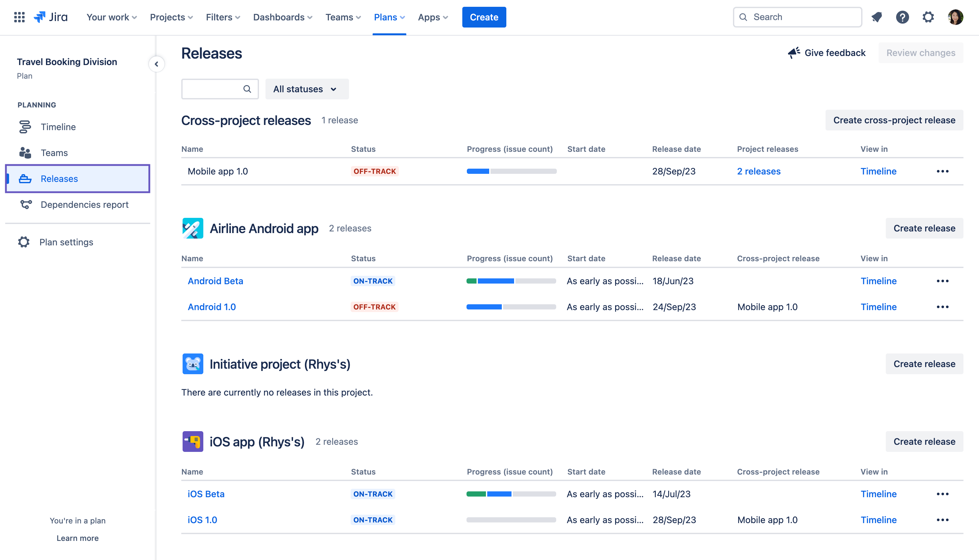Expand the Plans navigation menu
The height and width of the screenshot is (560, 979).
(389, 17)
